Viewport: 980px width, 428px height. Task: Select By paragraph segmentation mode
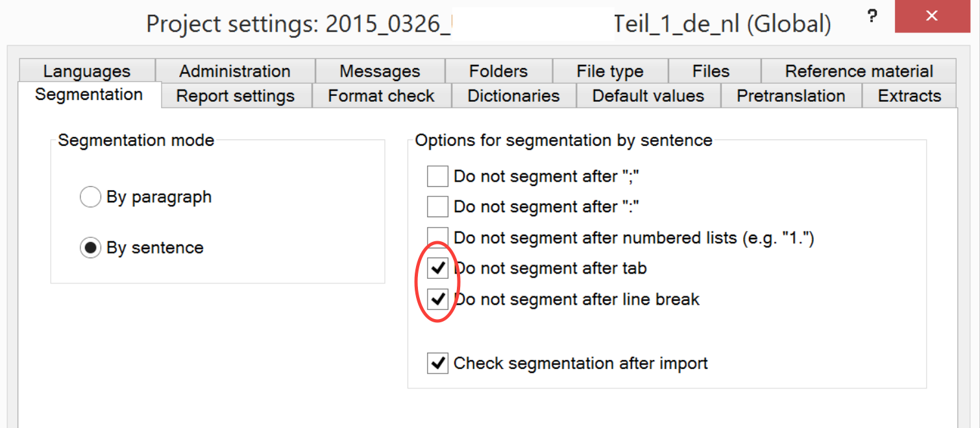coord(90,196)
